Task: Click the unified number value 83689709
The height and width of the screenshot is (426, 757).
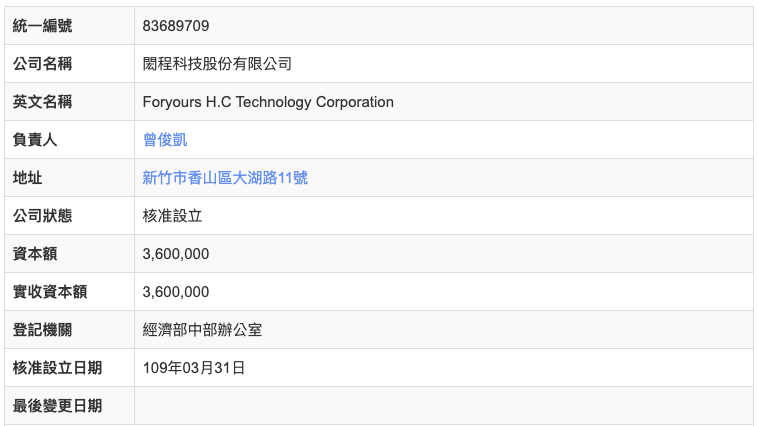Action: click(x=176, y=26)
